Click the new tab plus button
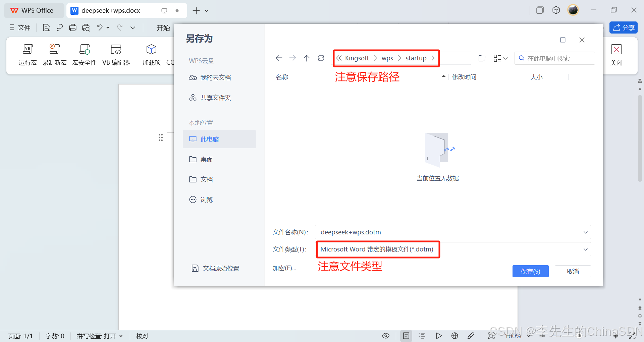Viewport: 644px width, 342px height. click(196, 11)
